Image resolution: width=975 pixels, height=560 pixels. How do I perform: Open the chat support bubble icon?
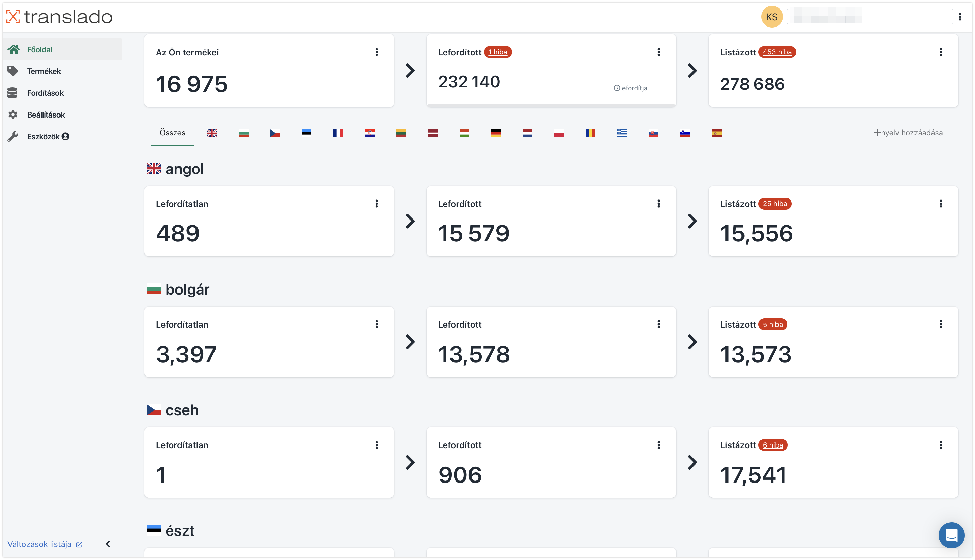[951, 535]
